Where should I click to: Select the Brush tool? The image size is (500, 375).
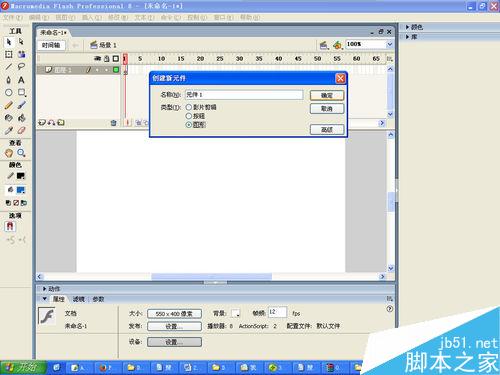[x=21, y=105]
